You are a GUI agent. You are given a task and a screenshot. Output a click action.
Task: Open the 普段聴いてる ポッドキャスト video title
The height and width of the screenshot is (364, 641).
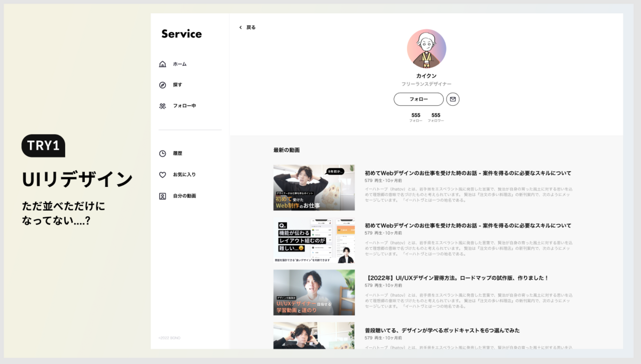[x=442, y=330]
